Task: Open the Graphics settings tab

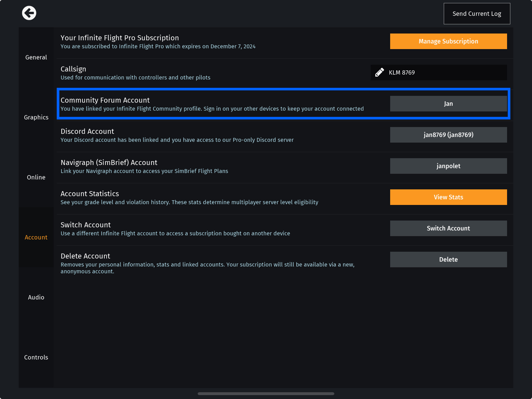Action: [36, 117]
